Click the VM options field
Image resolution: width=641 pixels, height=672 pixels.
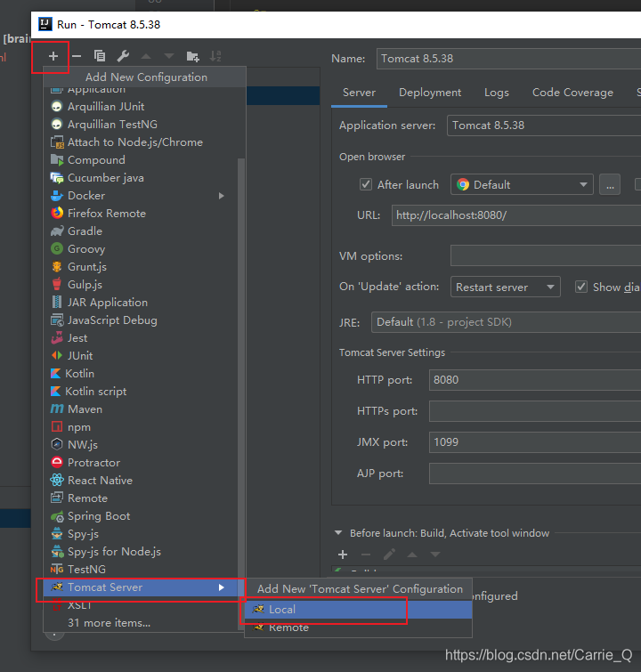[546, 255]
